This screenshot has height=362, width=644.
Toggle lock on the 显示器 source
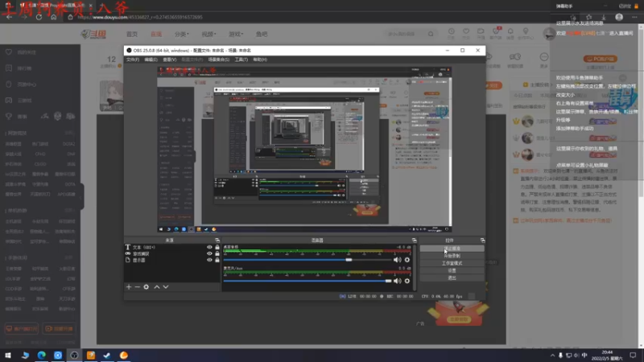pos(217,260)
